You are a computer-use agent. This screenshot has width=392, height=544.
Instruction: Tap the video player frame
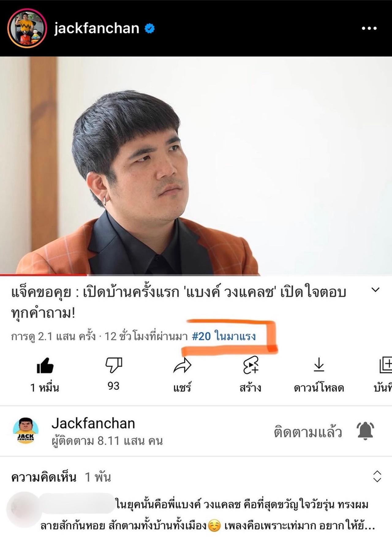tap(196, 165)
